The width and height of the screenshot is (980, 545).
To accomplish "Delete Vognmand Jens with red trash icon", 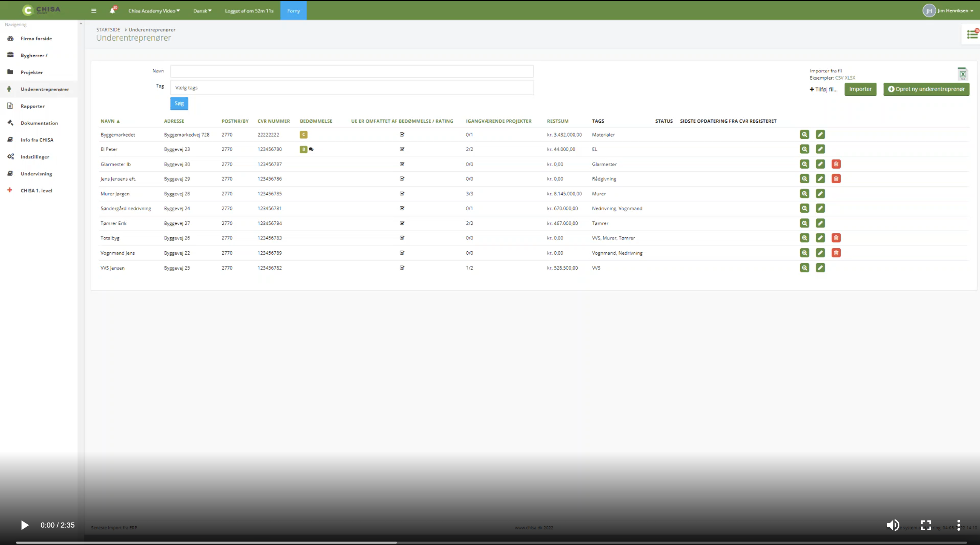I will coord(836,253).
